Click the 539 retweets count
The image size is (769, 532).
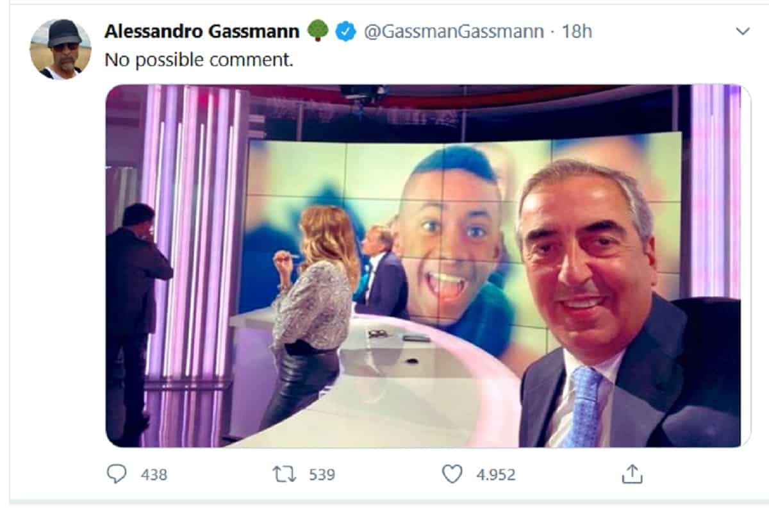[322, 474]
